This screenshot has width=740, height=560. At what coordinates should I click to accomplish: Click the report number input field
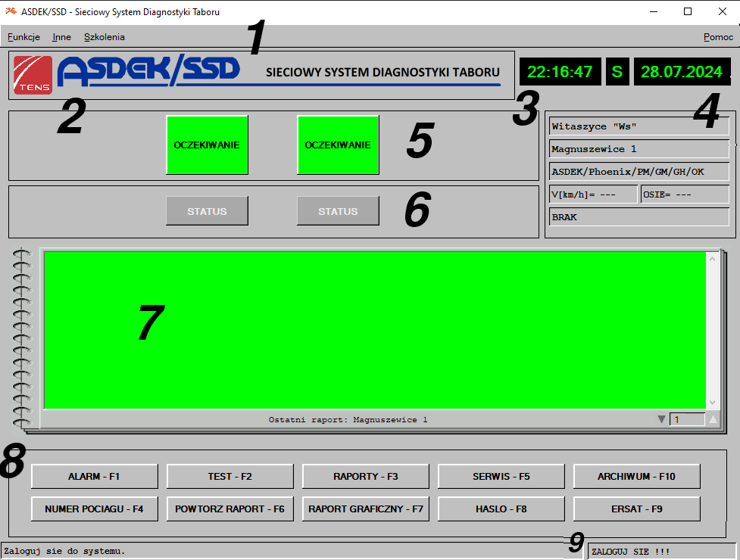tap(686, 419)
